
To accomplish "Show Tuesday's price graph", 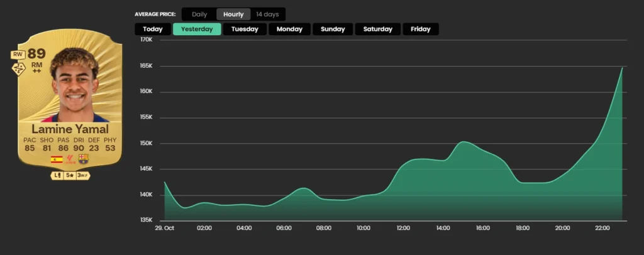I will (x=245, y=29).
